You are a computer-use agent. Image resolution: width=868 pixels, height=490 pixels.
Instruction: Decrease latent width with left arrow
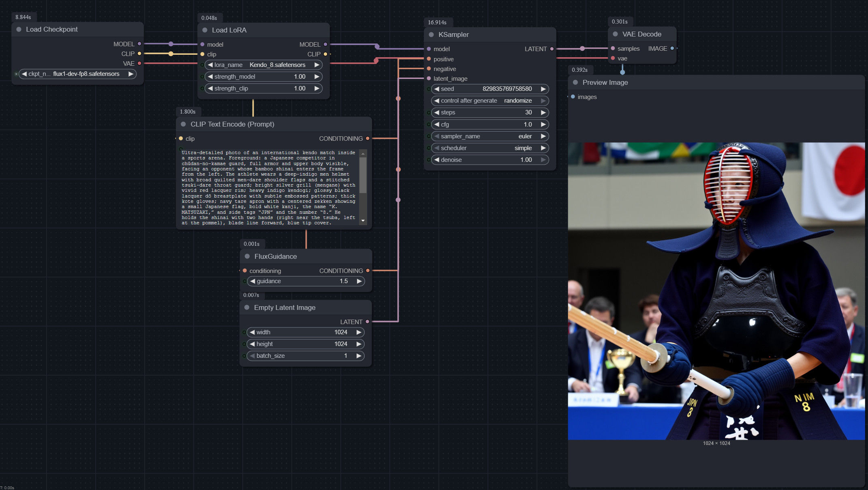coord(252,332)
